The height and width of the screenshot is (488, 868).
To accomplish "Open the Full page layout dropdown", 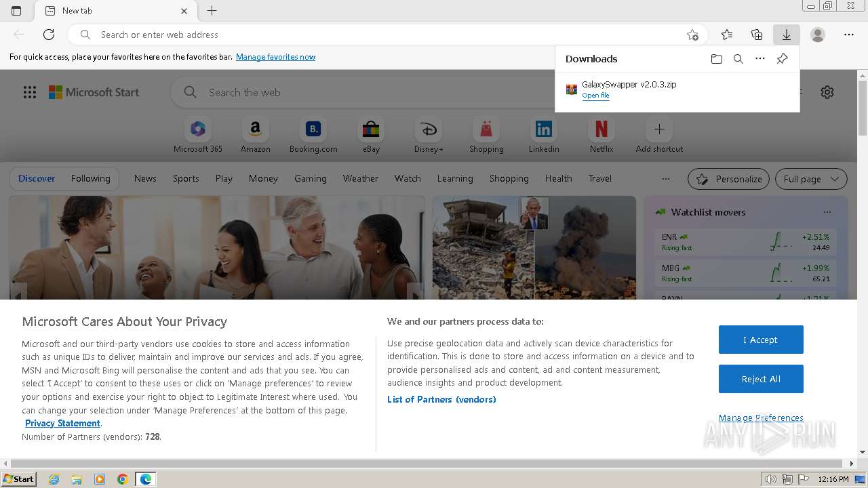I will pyautogui.click(x=812, y=179).
